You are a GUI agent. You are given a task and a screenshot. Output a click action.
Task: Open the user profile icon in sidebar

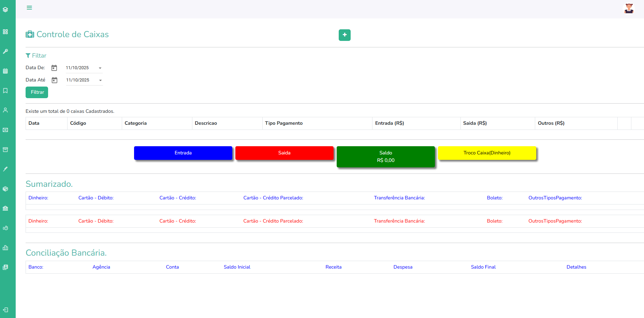tap(5, 110)
